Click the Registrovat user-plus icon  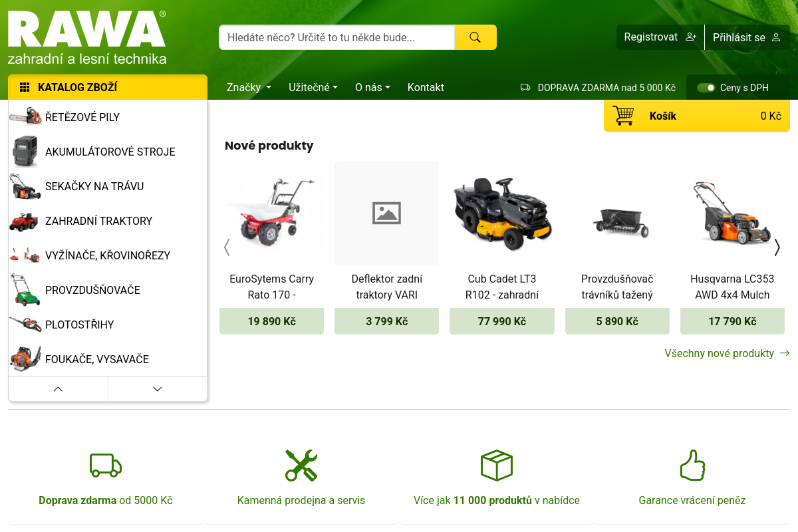[691, 37]
